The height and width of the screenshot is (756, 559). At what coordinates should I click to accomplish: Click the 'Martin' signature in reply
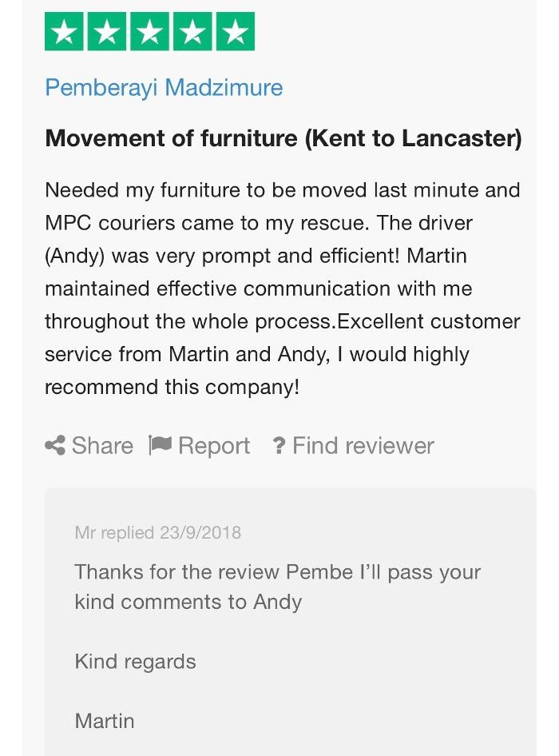(x=105, y=721)
